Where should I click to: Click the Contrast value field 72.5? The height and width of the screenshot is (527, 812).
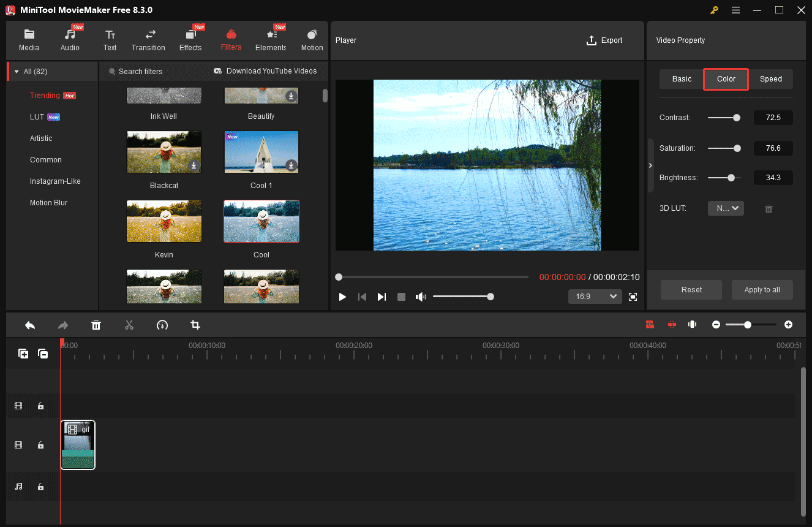[773, 118]
